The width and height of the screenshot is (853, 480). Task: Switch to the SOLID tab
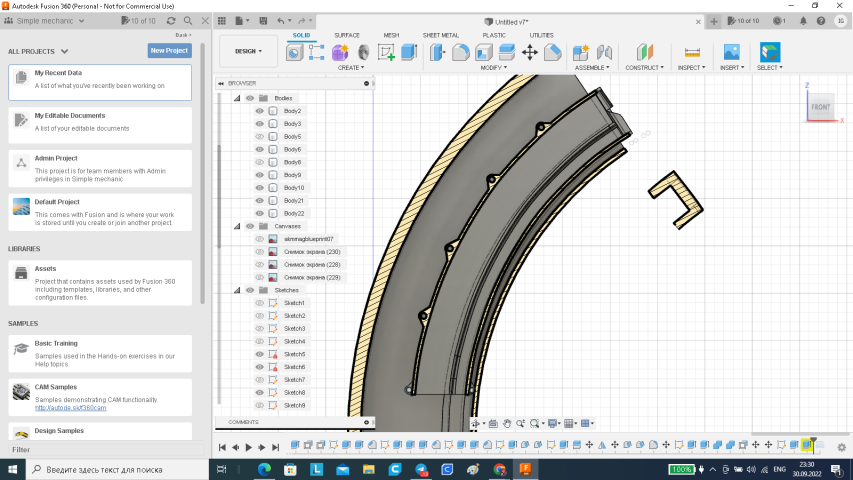pyautogui.click(x=301, y=35)
